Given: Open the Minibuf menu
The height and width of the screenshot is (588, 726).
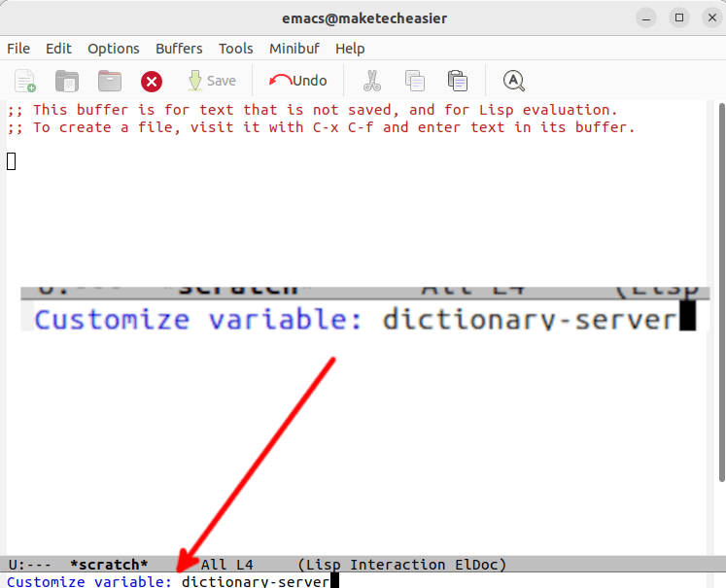Looking at the screenshot, I should coord(294,49).
